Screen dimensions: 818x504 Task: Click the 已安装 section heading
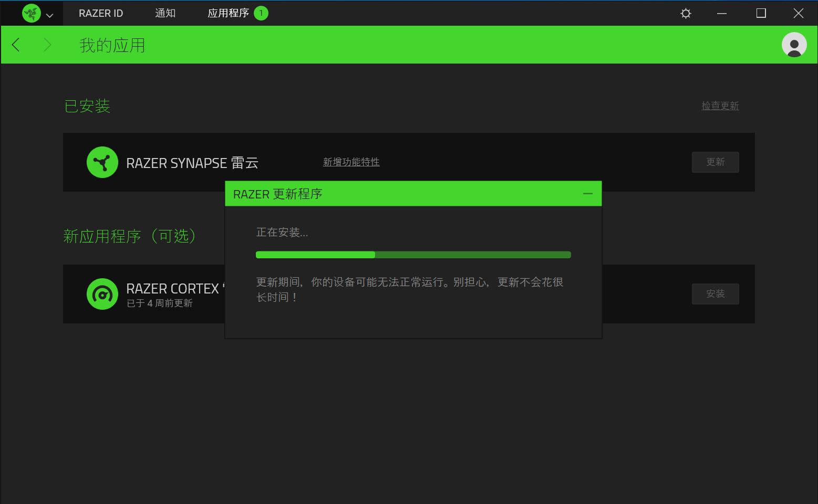pyautogui.click(x=87, y=106)
